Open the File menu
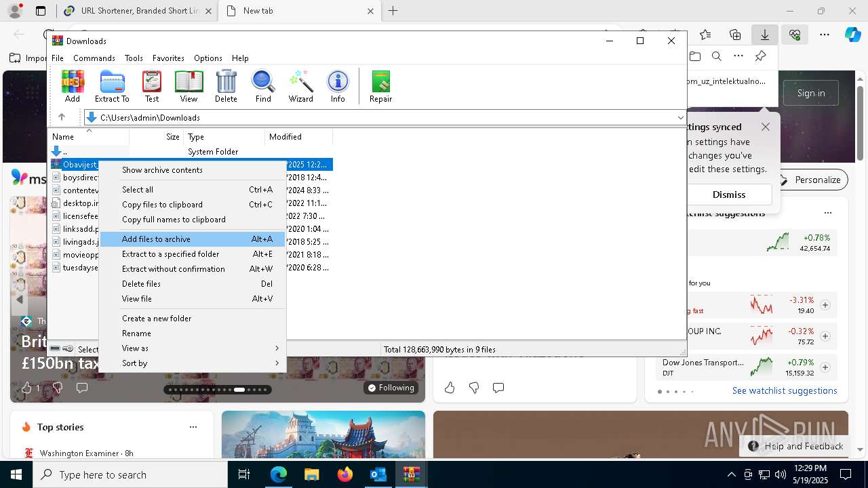The image size is (868, 488). [58, 58]
